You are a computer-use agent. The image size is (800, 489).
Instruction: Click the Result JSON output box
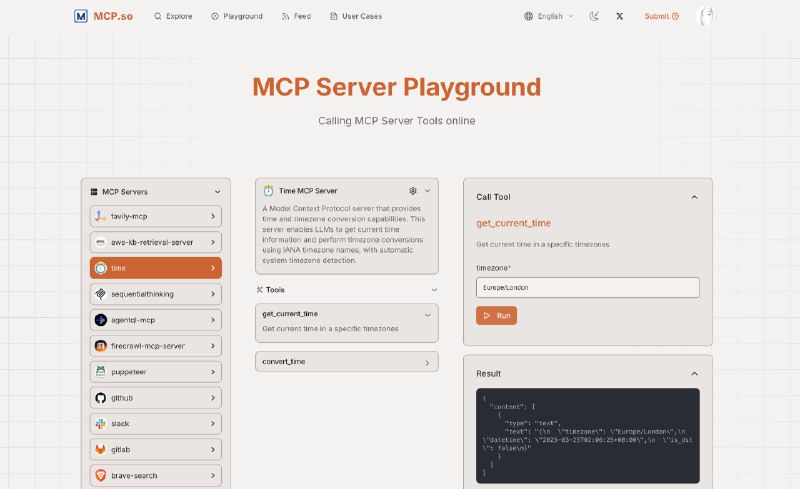[588, 435]
